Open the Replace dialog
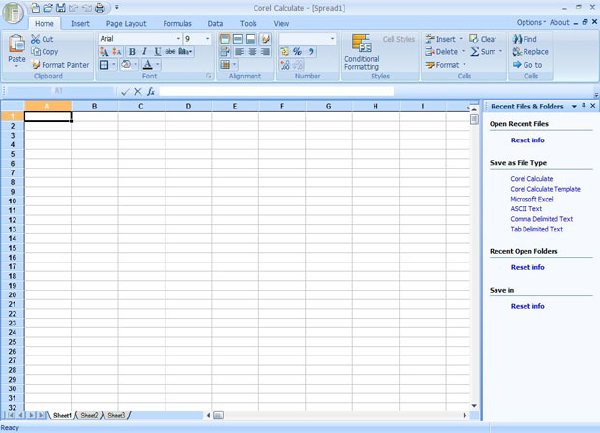 point(531,52)
